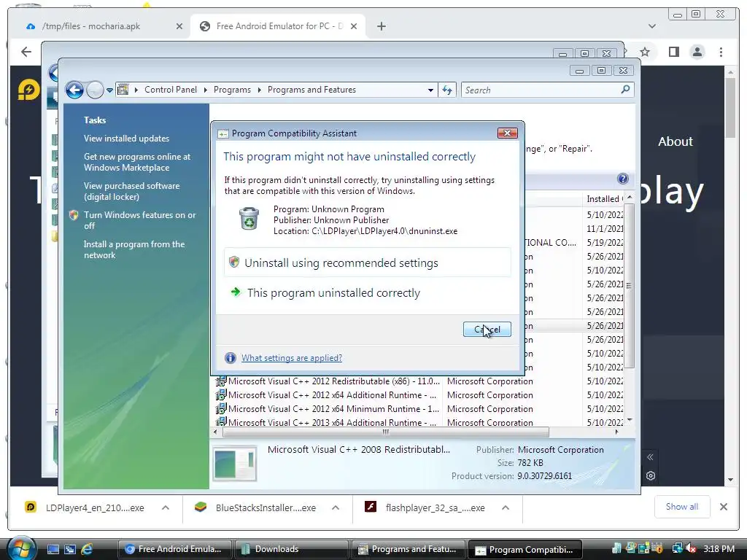Open options for BlueStacksInstaller download
This screenshot has width=747, height=560.
coord(336,507)
